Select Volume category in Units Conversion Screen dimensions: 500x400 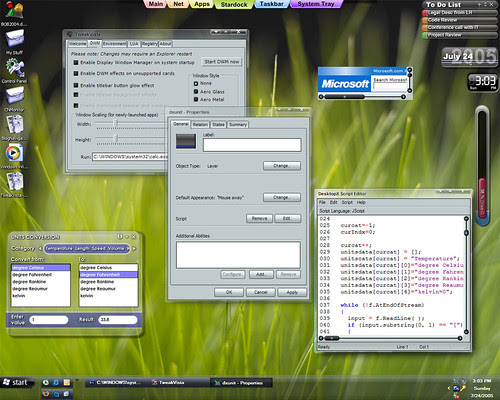(x=117, y=249)
